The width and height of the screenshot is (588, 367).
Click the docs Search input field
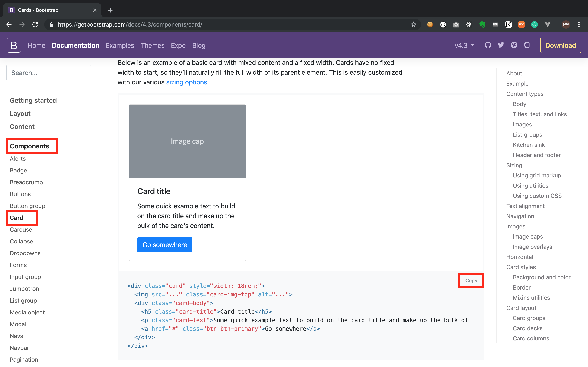pyautogui.click(x=49, y=73)
